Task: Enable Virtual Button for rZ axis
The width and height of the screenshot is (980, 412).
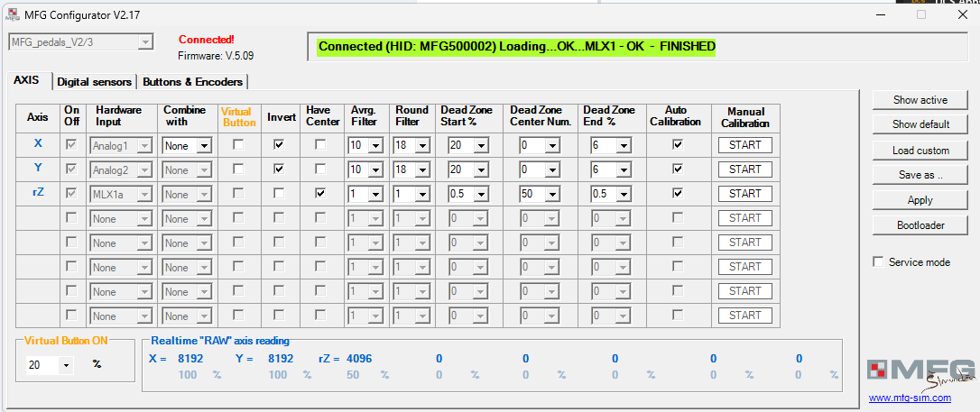Action: [238, 194]
